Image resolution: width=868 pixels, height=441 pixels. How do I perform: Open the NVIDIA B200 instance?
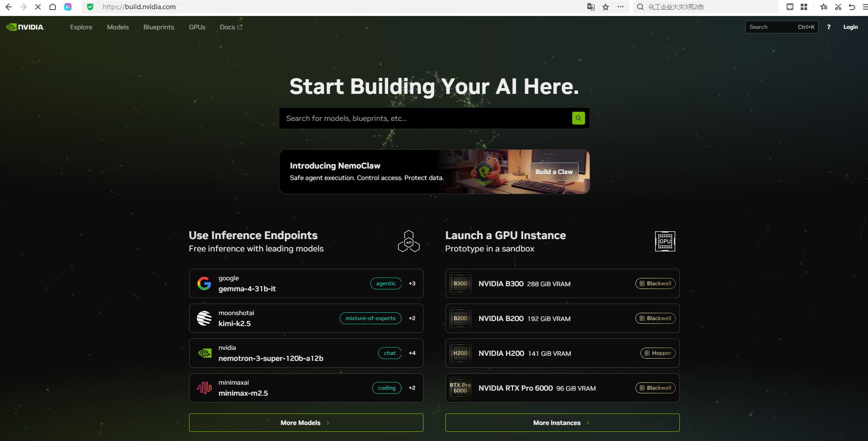point(563,318)
